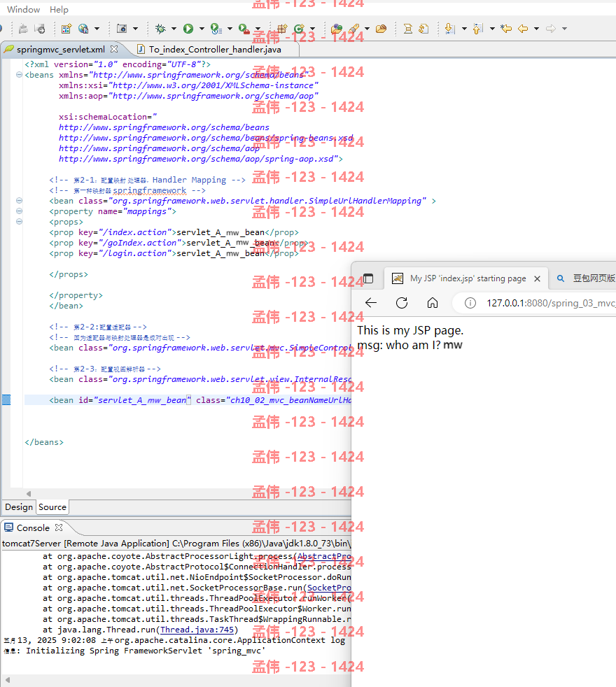Click the Initializing Spring FrameworkServlet console line

point(134,651)
